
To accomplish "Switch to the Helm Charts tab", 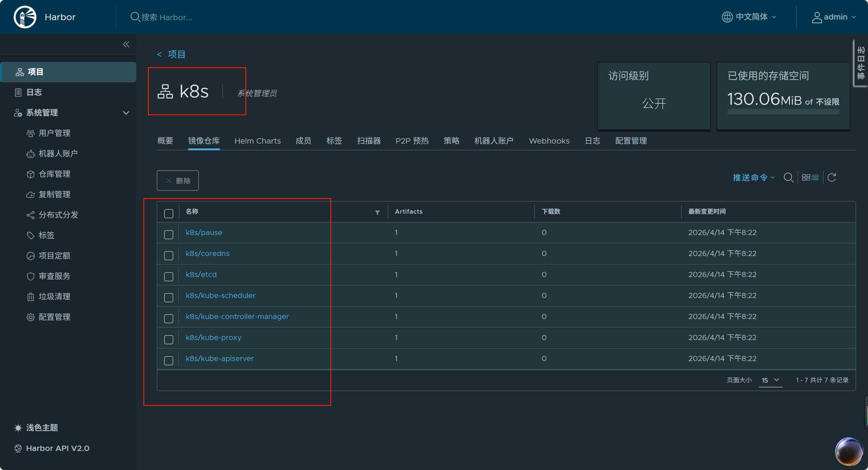I will click(x=257, y=141).
